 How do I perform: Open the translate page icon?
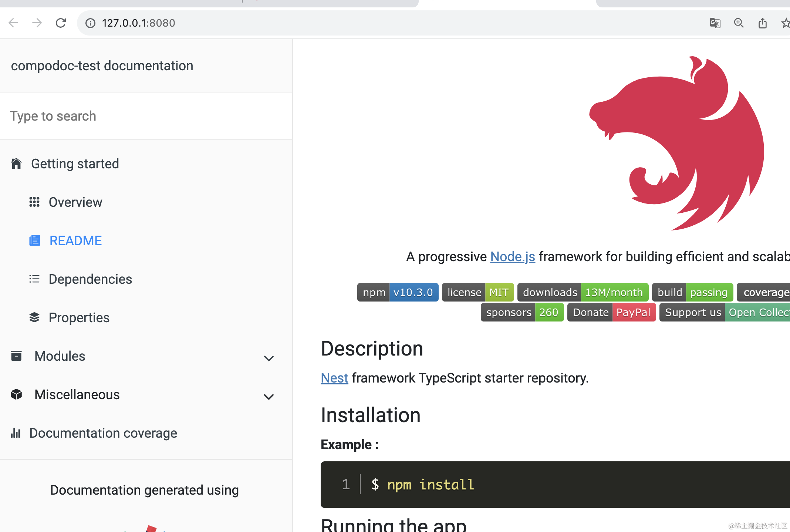[715, 23]
